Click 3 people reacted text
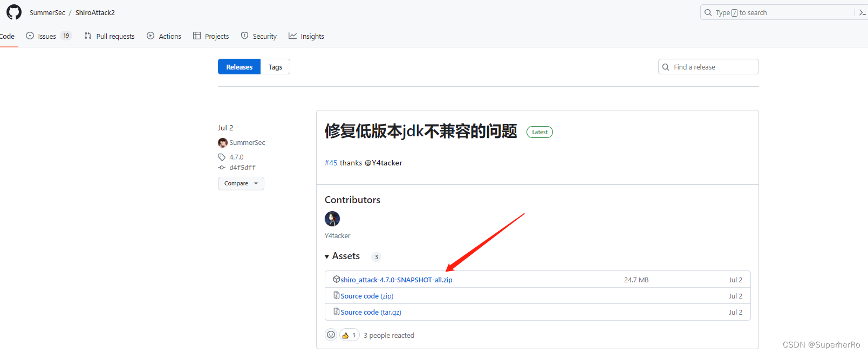The image size is (868, 354). [389, 335]
